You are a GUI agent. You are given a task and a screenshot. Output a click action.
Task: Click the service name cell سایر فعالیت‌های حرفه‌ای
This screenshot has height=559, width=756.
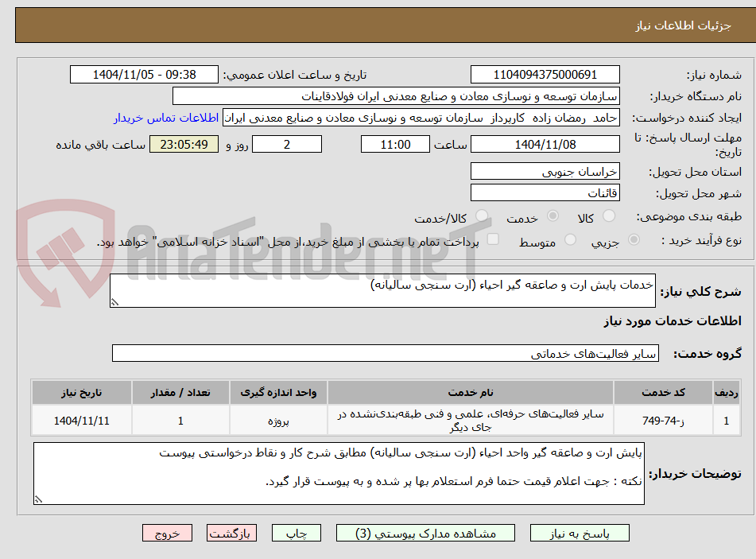(471, 421)
